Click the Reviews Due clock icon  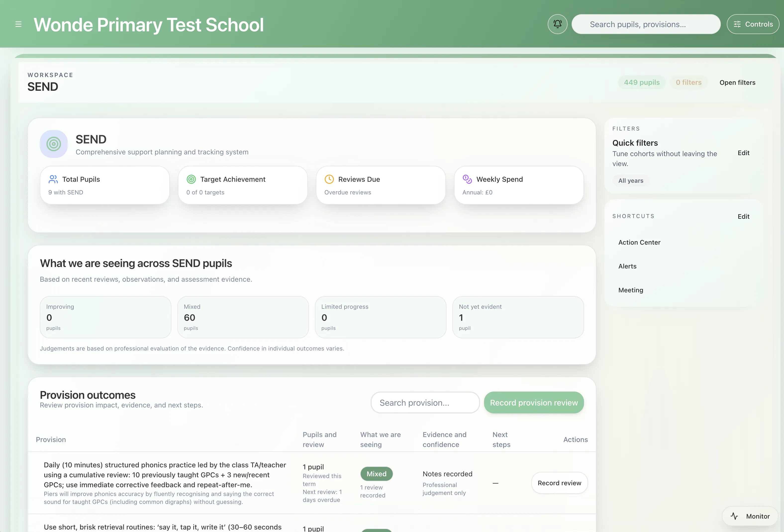(x=329, y=179)
